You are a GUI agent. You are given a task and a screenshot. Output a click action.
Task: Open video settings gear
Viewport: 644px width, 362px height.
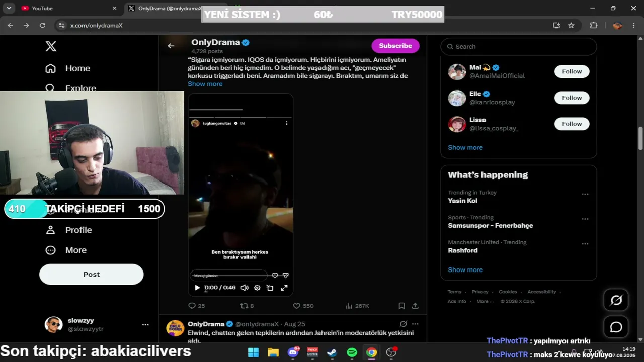[257, 288]
